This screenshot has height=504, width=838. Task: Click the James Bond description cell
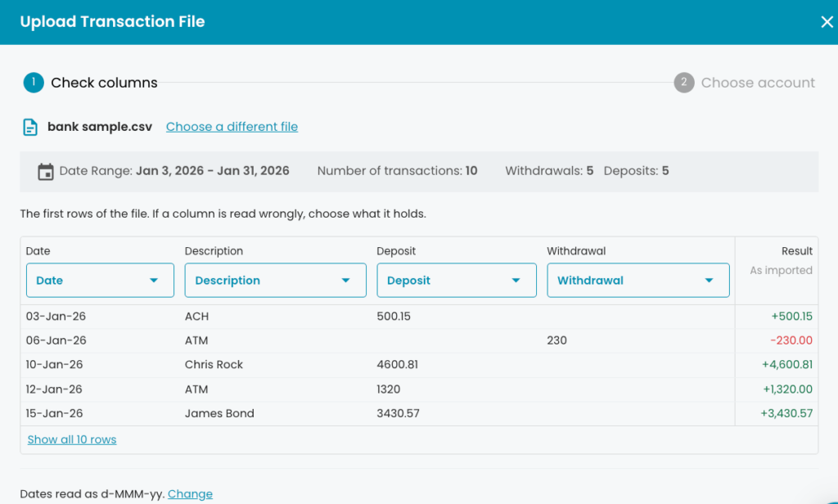[x=219, y=413]
